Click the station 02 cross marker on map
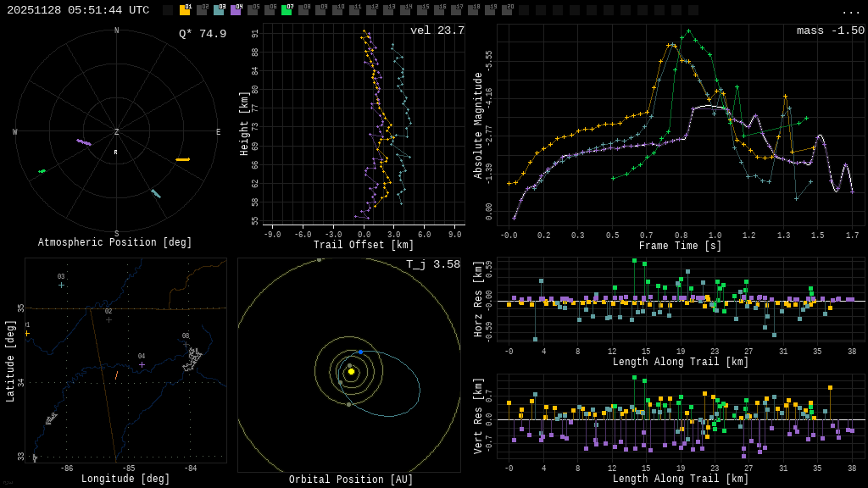The height and width of the screenshot is (488, 868). 108,319
